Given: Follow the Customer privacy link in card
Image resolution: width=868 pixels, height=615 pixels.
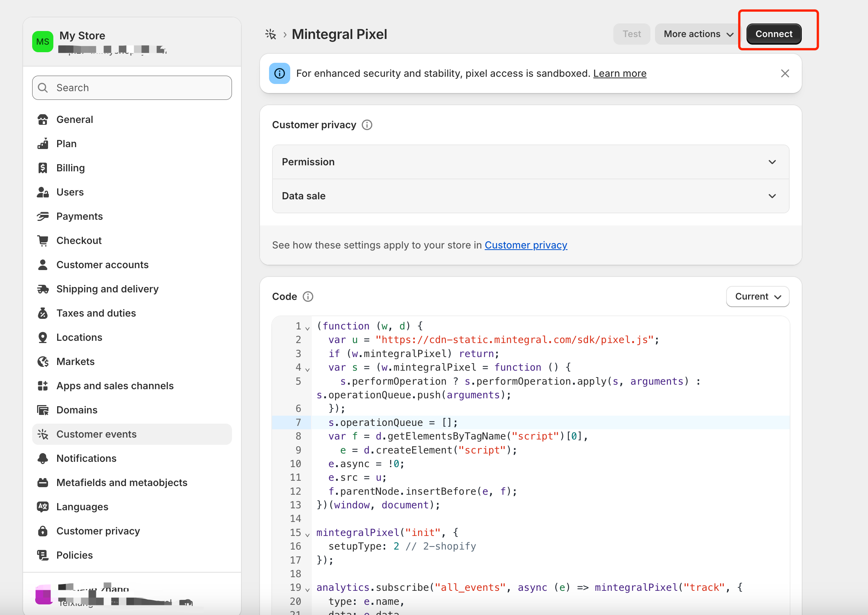Looking at the screenshot, I should pyautogui.click(x=526, y=245).
